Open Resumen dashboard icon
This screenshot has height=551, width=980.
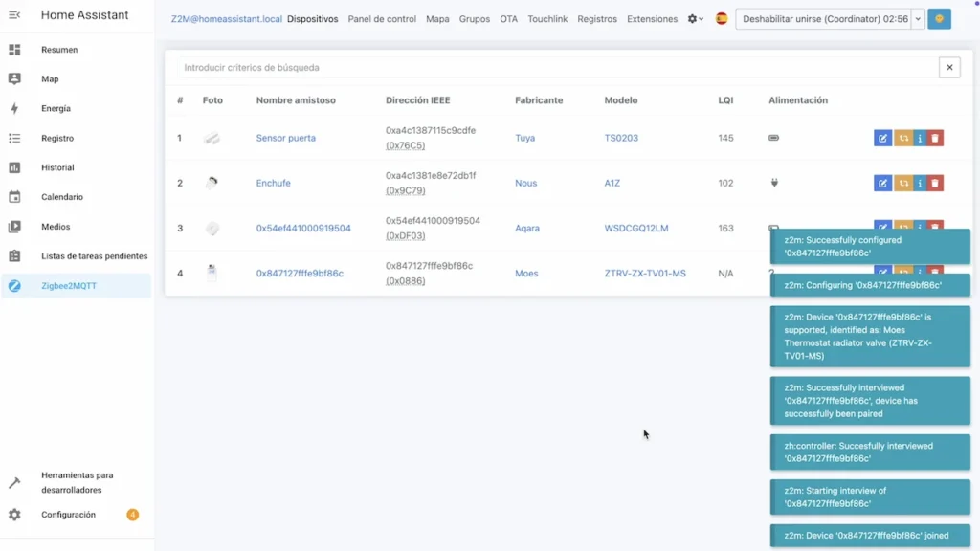pos(14,50)
